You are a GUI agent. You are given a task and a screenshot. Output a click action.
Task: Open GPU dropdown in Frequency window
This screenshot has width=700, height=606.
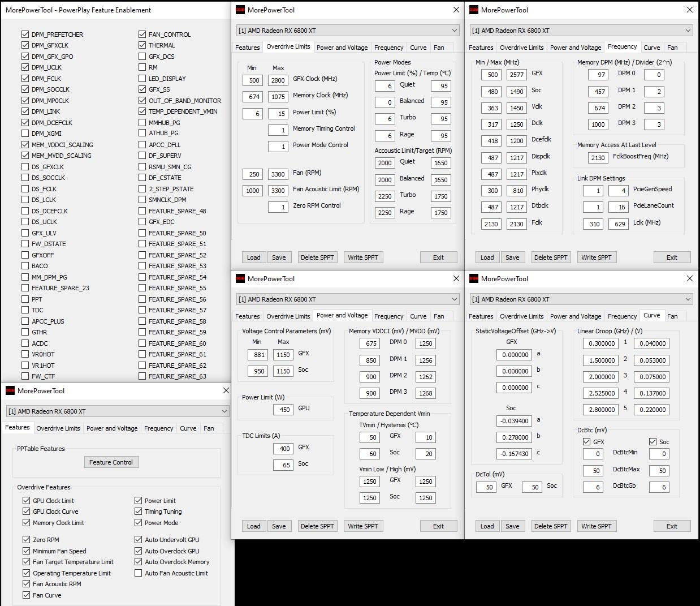(x=581, y=31)
